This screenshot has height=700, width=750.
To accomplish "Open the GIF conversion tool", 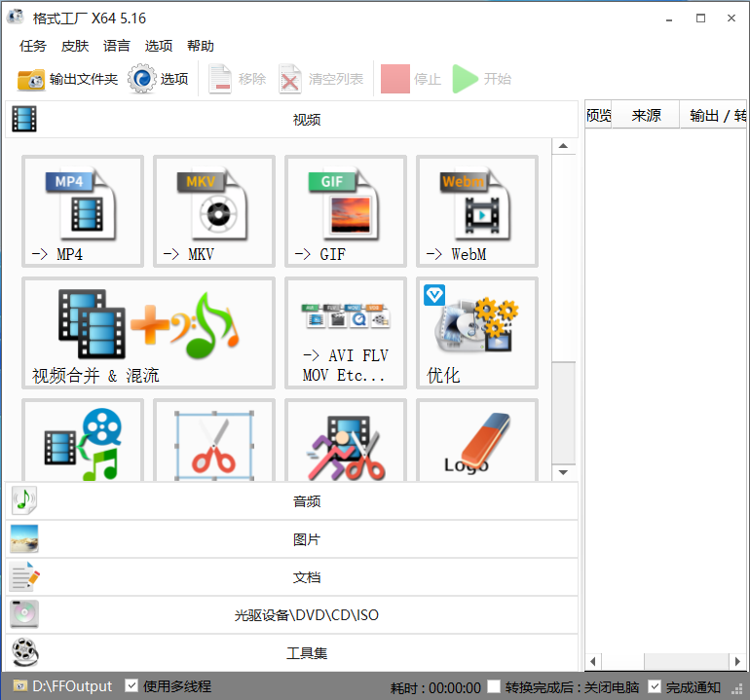I will click(x=346, y=211).
